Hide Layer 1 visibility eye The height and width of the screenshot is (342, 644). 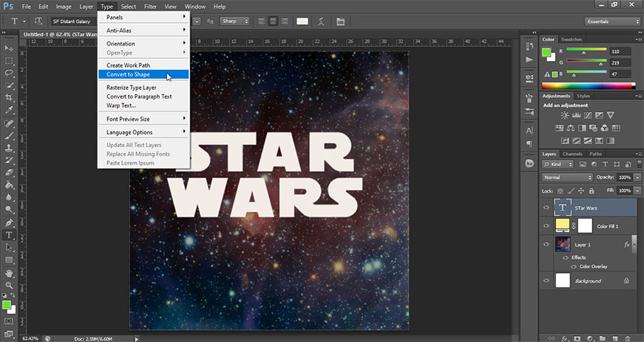click(x=546, y=244)
